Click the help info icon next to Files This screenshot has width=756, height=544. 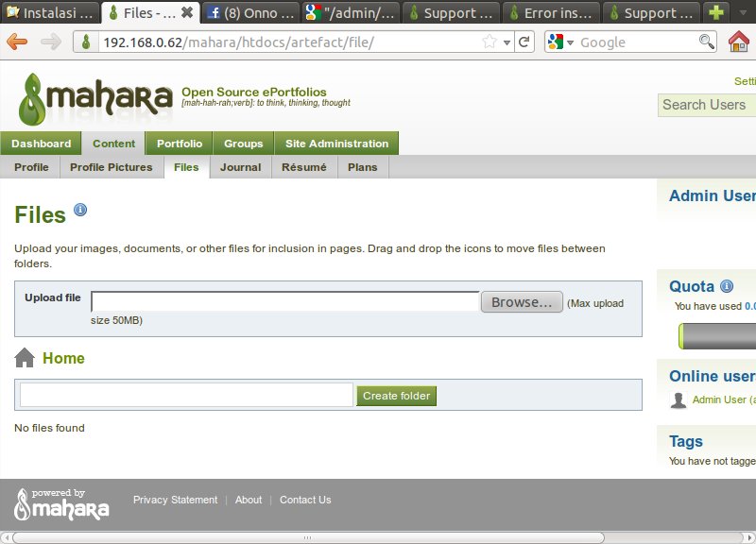tap(80, 210)
